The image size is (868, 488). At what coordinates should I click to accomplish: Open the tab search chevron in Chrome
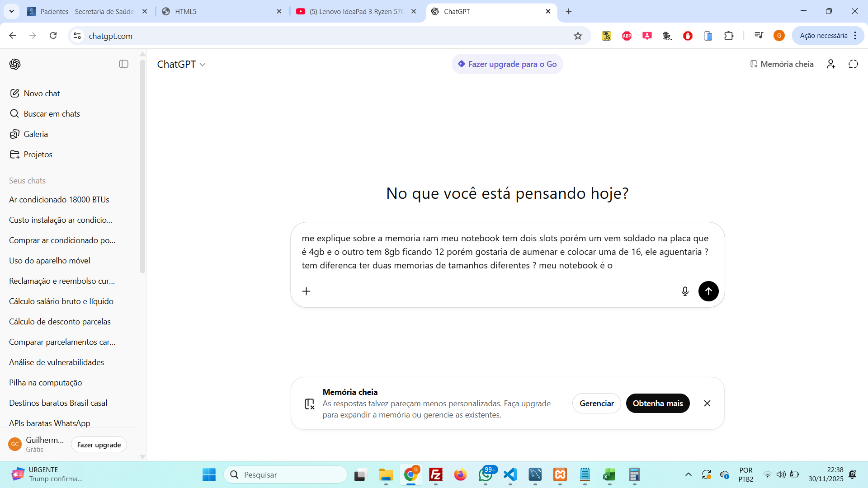(12, 11)
